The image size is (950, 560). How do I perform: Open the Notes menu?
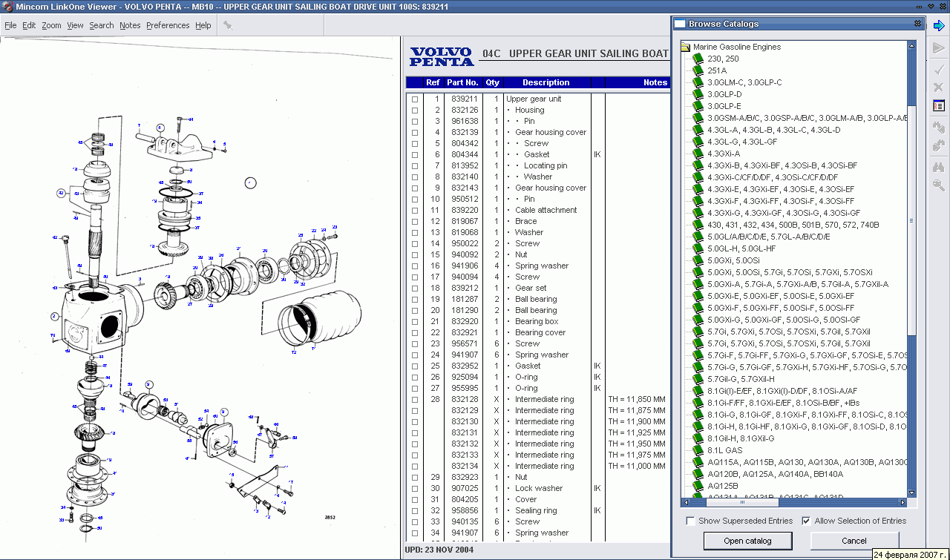130,25
